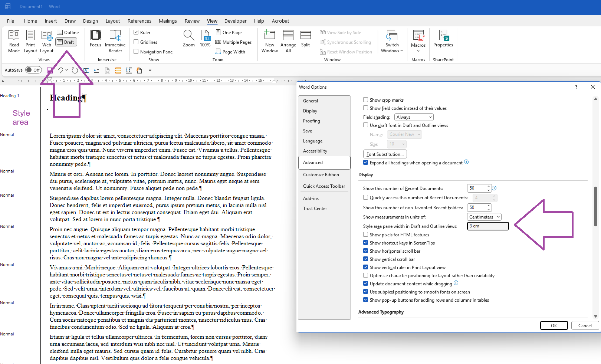Click the Recent Documents number field

pyautogui.click(x=477, y=188)
